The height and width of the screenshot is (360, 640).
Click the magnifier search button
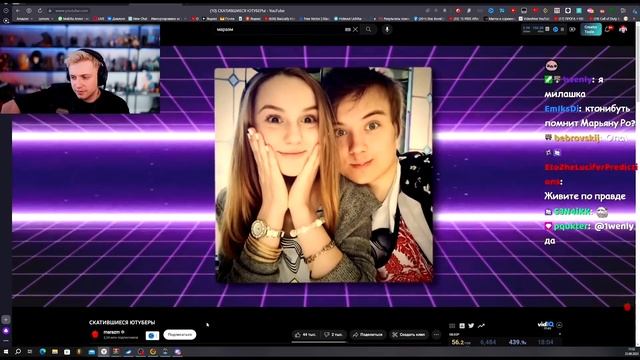point(369,29)
